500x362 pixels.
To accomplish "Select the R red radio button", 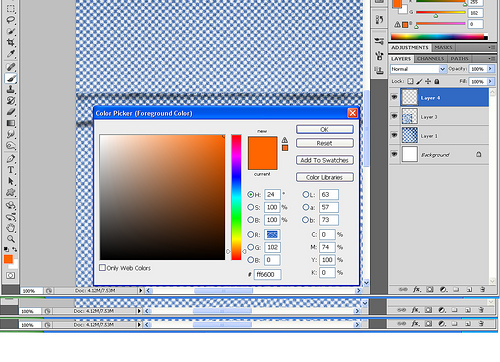I will pyautogui.click(x=250, y=234).
